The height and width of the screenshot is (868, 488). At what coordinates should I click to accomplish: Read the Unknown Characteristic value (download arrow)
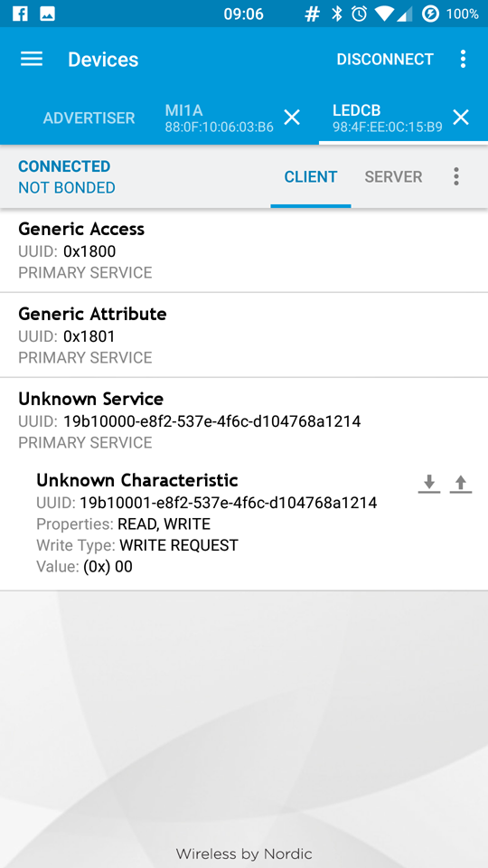pyautogui.click(x=428, y=485)
